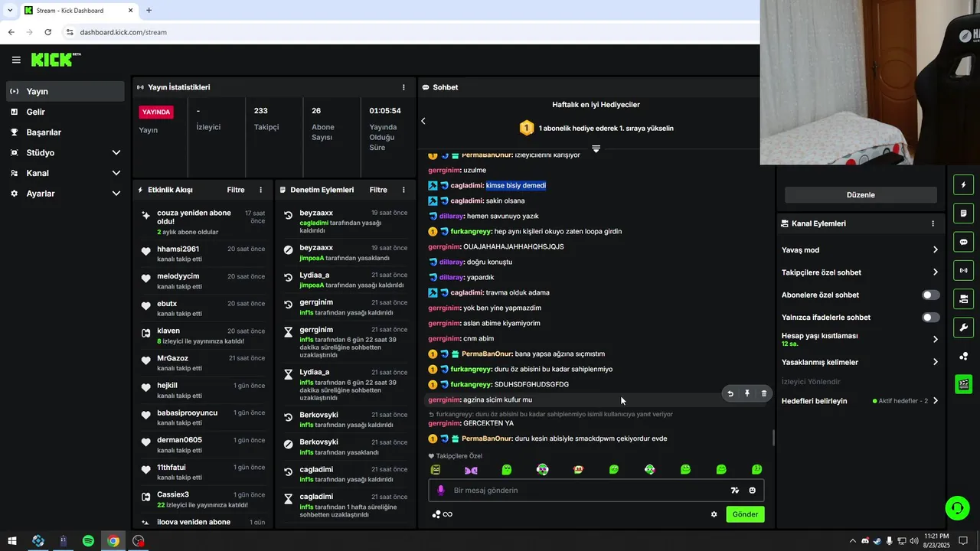The width and height of the screenshot is (980, 551).
Task: Open the Başarılar sidebar section
Action: 64,132
